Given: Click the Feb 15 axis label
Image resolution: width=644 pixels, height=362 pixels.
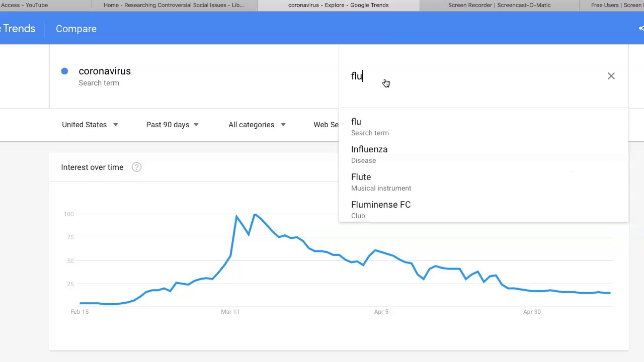Looking at the screenshot, I should (x=79, y=312).
